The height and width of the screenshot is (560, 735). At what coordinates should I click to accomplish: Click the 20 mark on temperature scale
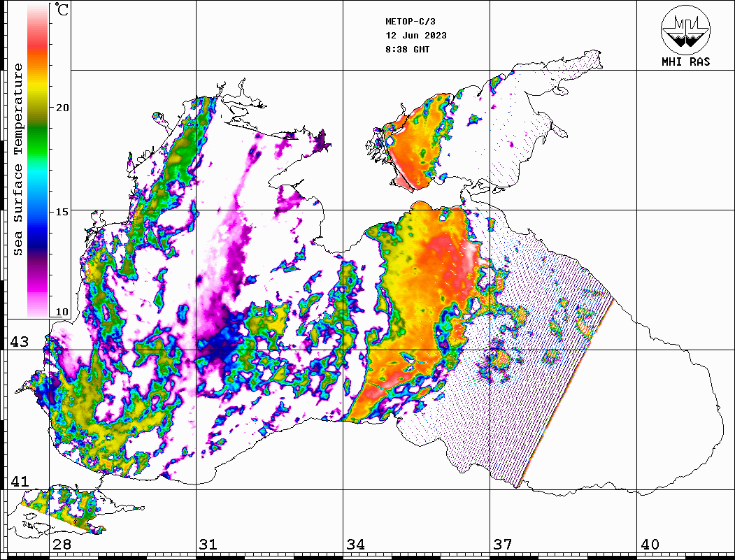click(x=63, y=108)
